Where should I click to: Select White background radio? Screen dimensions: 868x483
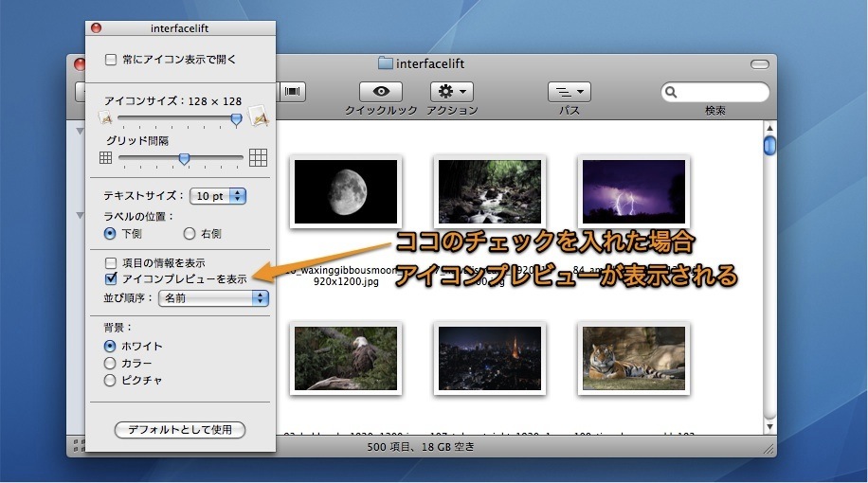(110, 347)
